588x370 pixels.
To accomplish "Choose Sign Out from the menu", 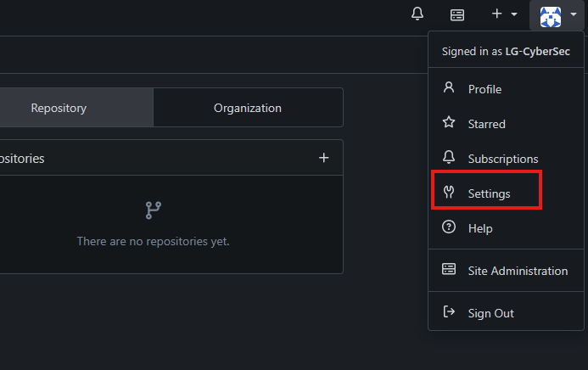I will [x=490, y=313].
